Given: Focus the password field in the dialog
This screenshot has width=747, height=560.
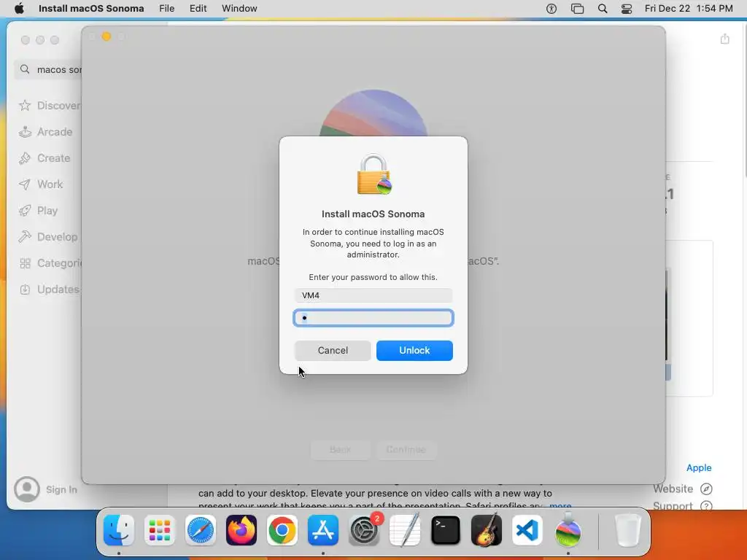Looking at the screenshot, I should click(373, 318).
